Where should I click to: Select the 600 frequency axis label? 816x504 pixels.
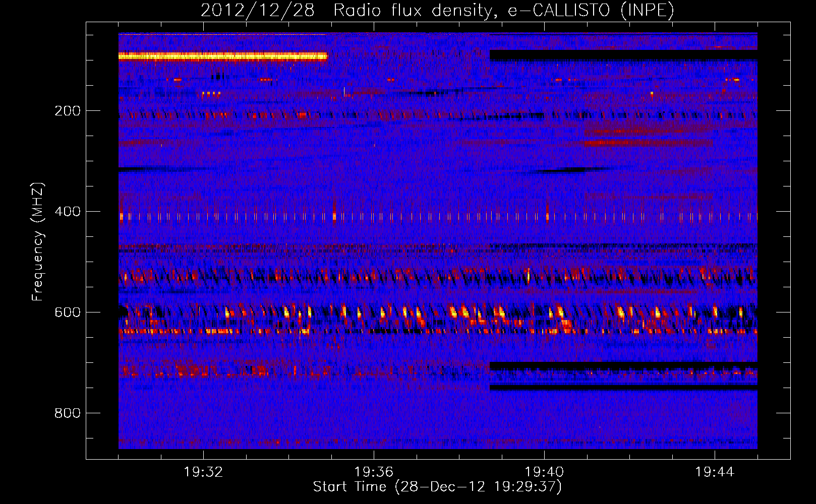68,312
